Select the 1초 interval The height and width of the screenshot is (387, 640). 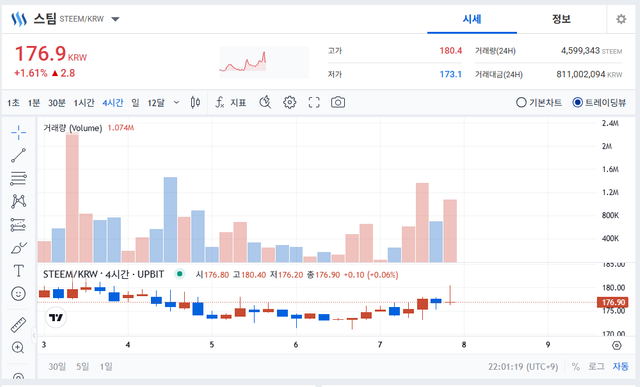(x=13, y=102)
